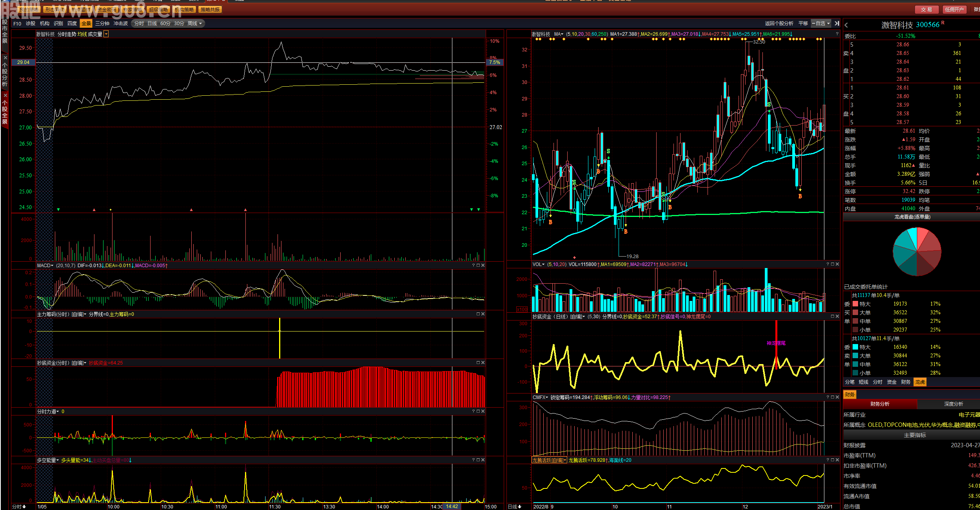Image resolution: width=980 pixels, height=510 pixels.
Task: Close the CMFX sub-panel
Action: pyautogui.click(x=837, y=397)
